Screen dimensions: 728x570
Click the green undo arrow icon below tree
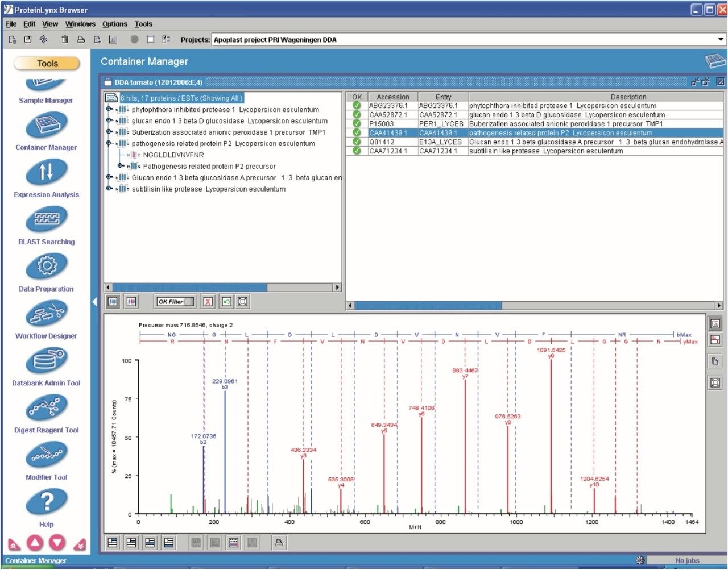[x=226, y=302]
